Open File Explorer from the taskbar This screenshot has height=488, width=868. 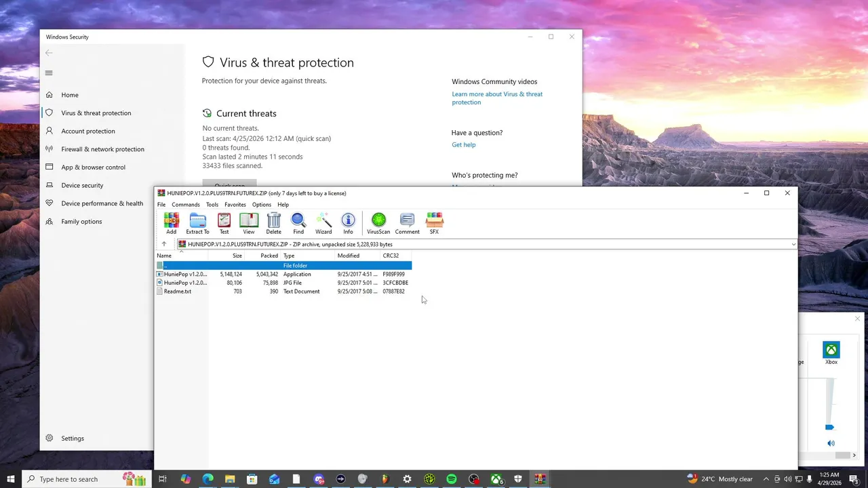[x=230, y=479]
